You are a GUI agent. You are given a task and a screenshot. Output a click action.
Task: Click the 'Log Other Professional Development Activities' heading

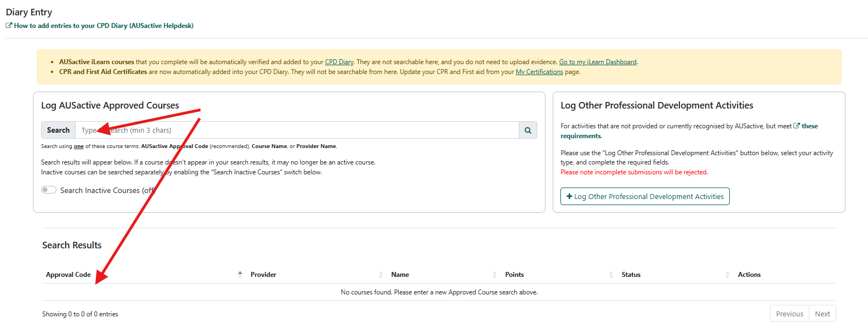pyautogui.click(x=657, y=105)
